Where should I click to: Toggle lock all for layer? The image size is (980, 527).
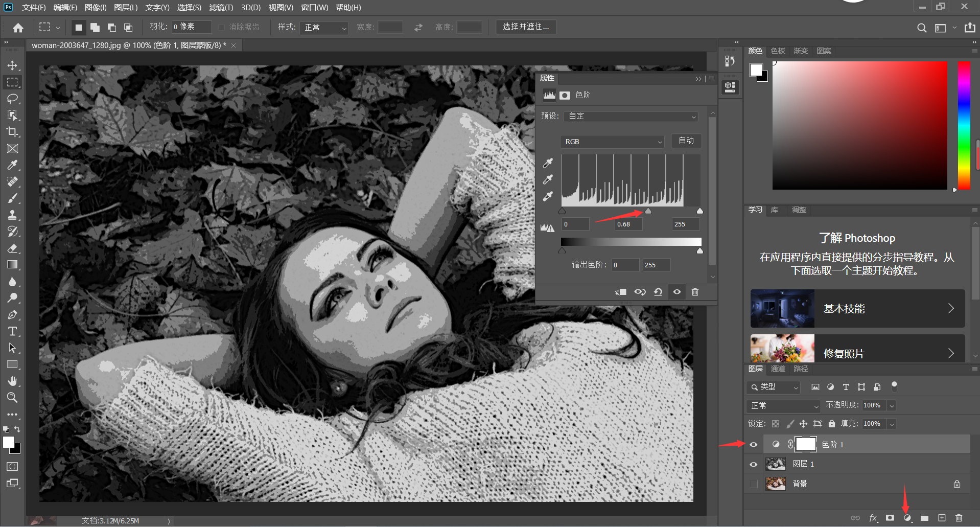pos(832,424)
